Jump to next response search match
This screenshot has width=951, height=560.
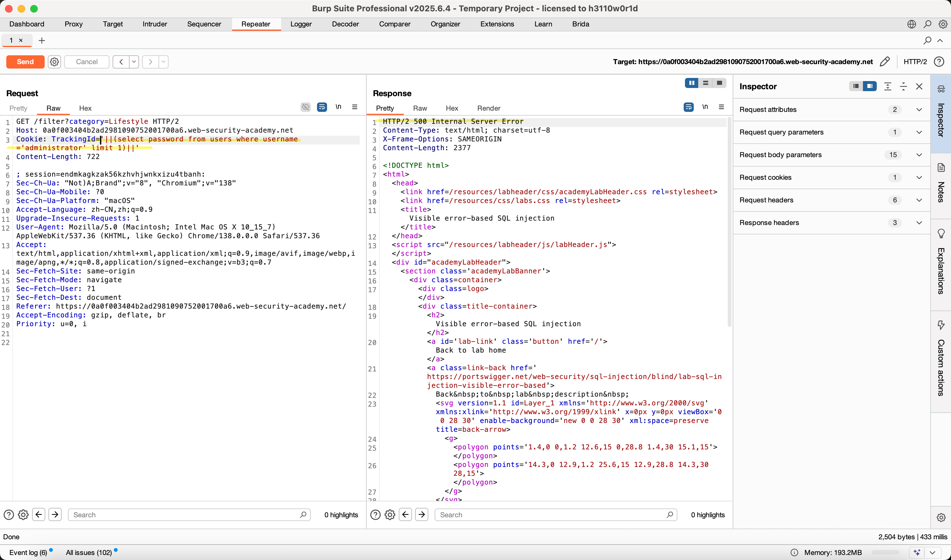[x=421, y=514]
